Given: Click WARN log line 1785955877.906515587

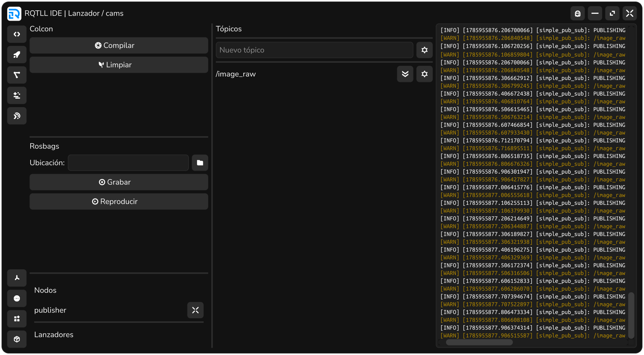Looking at the screenshot, I should pyautogui.click(x=533, y=335).
